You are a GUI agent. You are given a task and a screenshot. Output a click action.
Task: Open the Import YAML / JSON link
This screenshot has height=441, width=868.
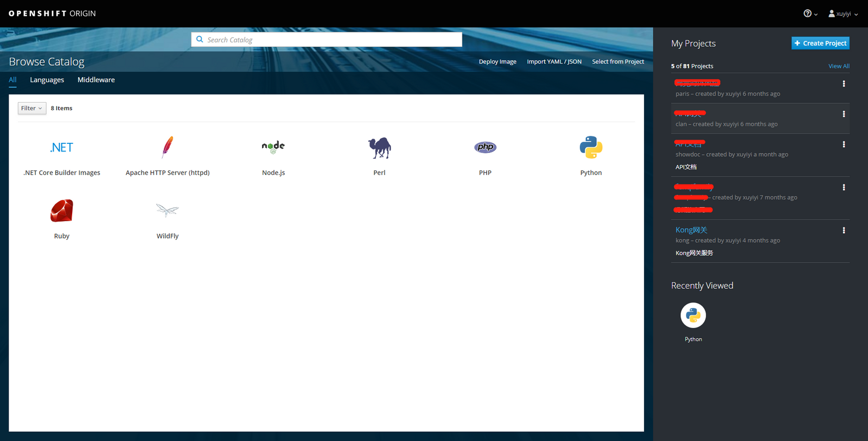click(554, 62)
